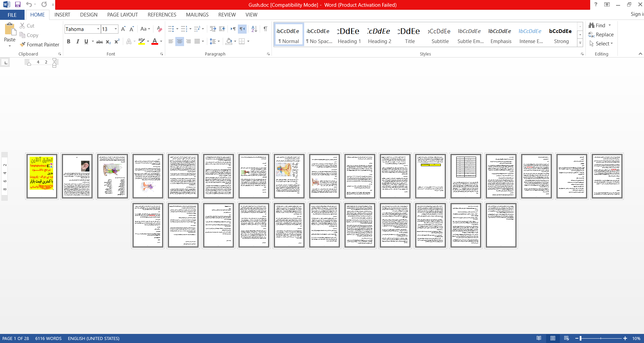Screen dimensions: 644x343
Task: Click the Copy button
Action: (29, 35)
